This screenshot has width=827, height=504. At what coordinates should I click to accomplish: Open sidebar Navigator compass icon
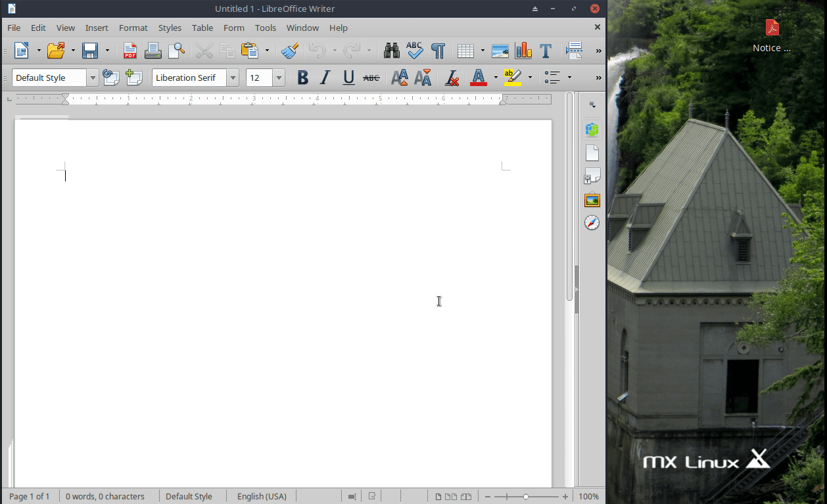(592, 223)
